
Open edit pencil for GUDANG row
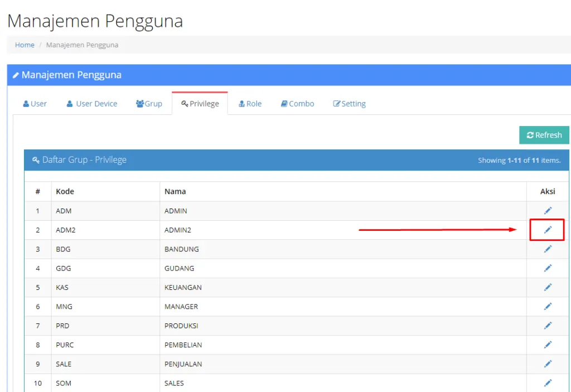coord(548,268)
